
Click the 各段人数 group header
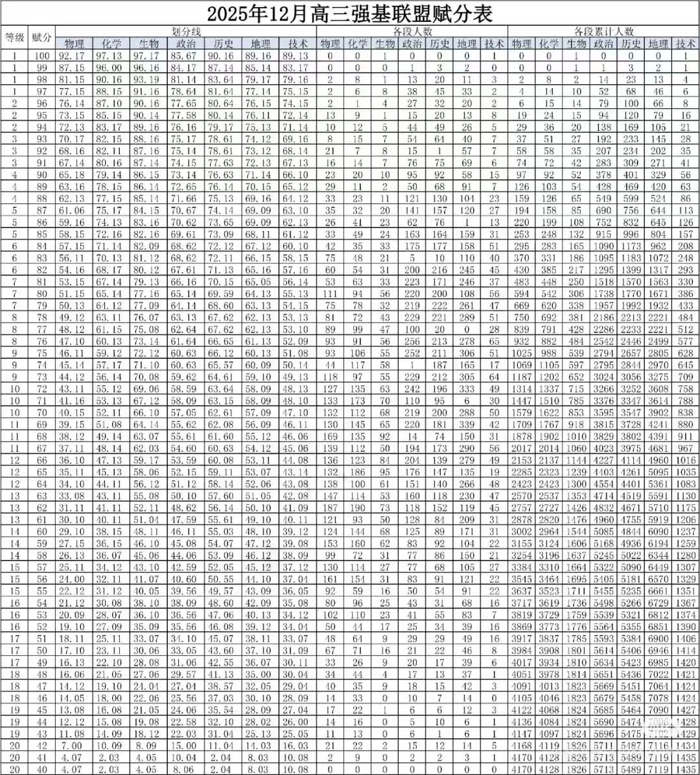coord(412,31)
